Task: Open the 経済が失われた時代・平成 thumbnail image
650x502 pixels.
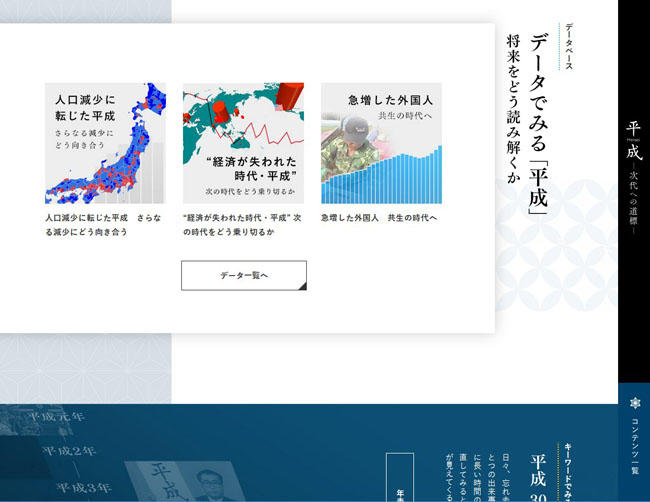Action: click(x=243, y=143)
